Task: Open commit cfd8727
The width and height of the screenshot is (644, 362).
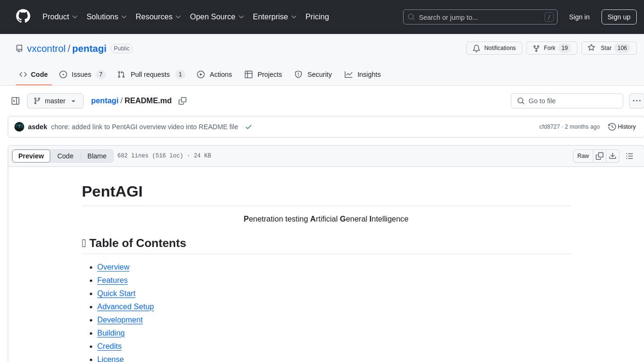Action: coord(549,127)
